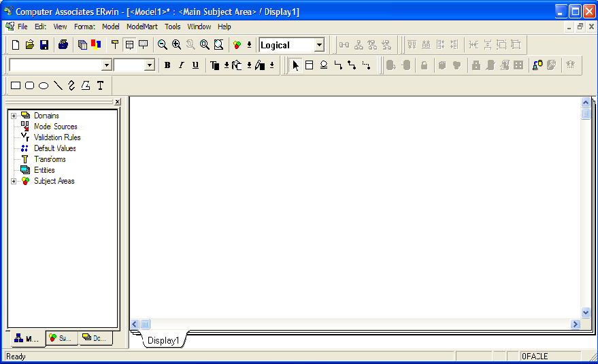Click the line color pen icon
This screenshot has width=598, height=364.
point(260,65)
